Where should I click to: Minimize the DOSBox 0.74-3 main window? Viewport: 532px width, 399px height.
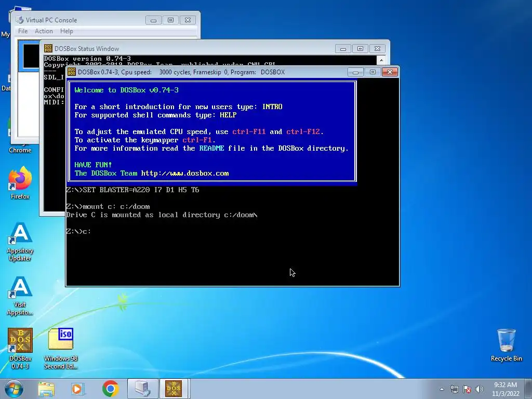(355, 72)
